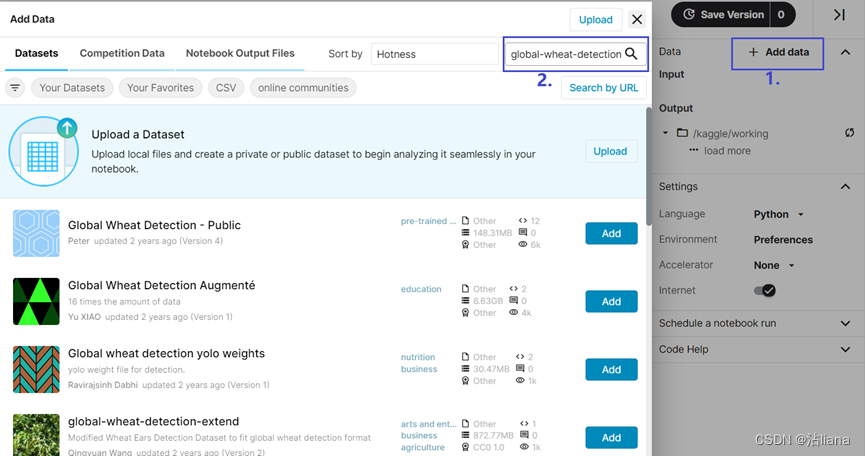Screen dimensions: 865x456
Task: Click the agriculture tag
Action: [x=423, y=447]
